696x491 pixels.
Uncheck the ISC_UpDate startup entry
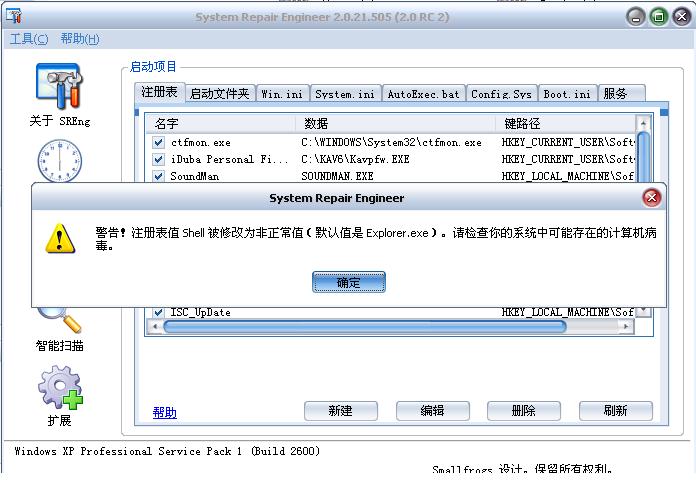pyautogui.click(x=158, y=312)
